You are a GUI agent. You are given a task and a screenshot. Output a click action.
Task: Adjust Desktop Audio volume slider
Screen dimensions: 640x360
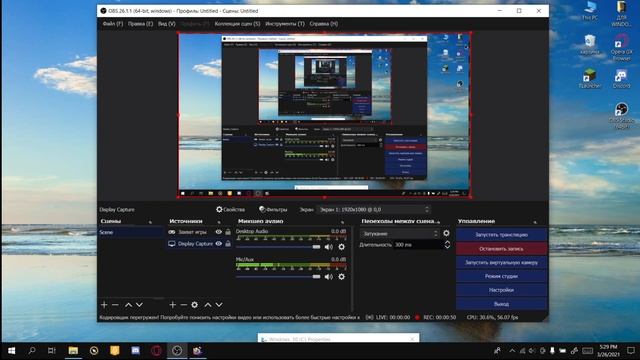pos(278,247)
